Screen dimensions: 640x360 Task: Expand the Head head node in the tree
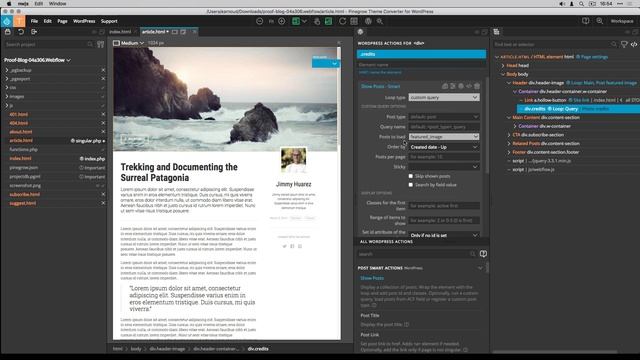[x=503, y=65]
